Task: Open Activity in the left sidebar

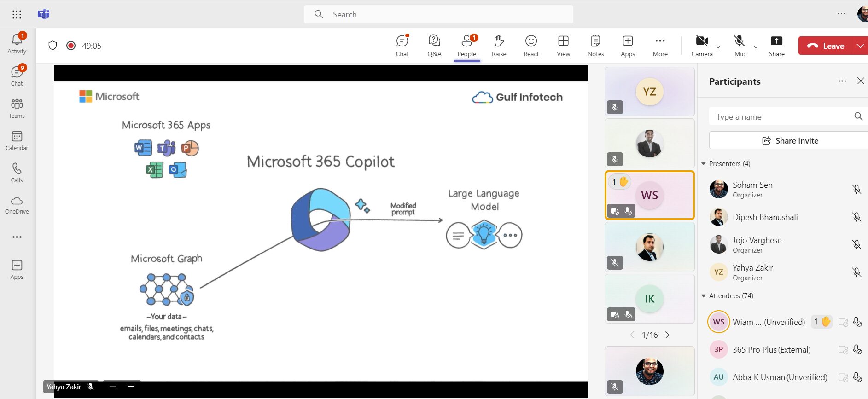Action: 17,44
